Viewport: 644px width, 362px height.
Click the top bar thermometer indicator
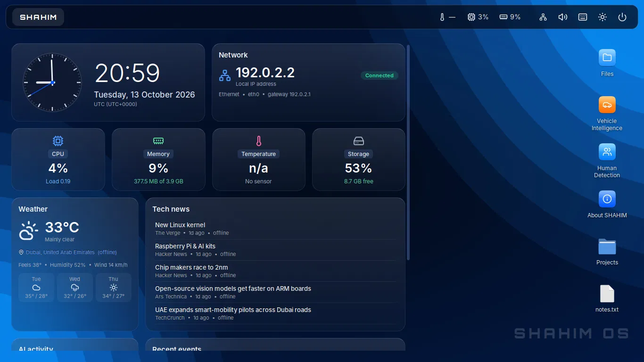pyautogui.click(x=447, y=17)
